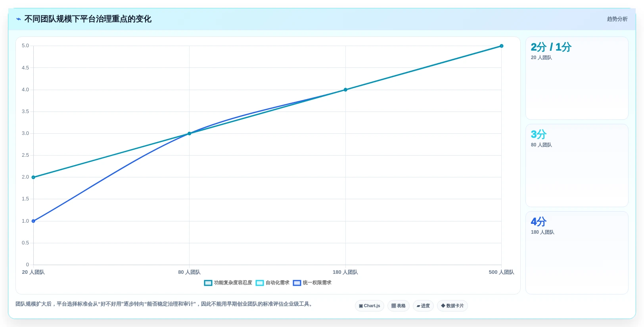
Task: Click the 功能复杂度容忍度 legend color box
Action: click(208, 283)
